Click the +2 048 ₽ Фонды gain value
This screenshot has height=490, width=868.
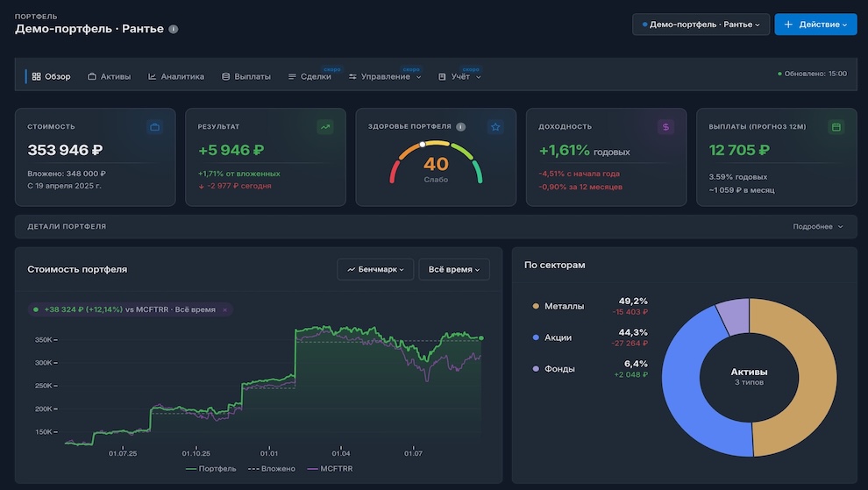pos(630,375)
